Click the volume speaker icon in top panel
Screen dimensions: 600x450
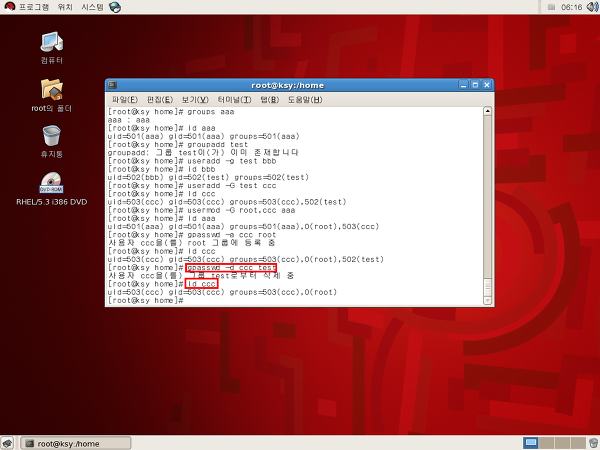tap(592, 7)
